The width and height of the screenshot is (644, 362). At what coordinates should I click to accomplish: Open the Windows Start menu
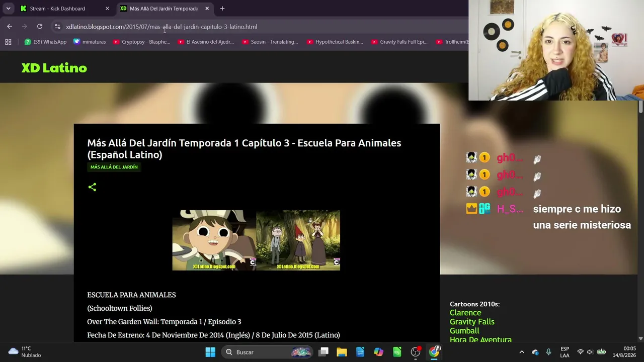tap(210, 352)
